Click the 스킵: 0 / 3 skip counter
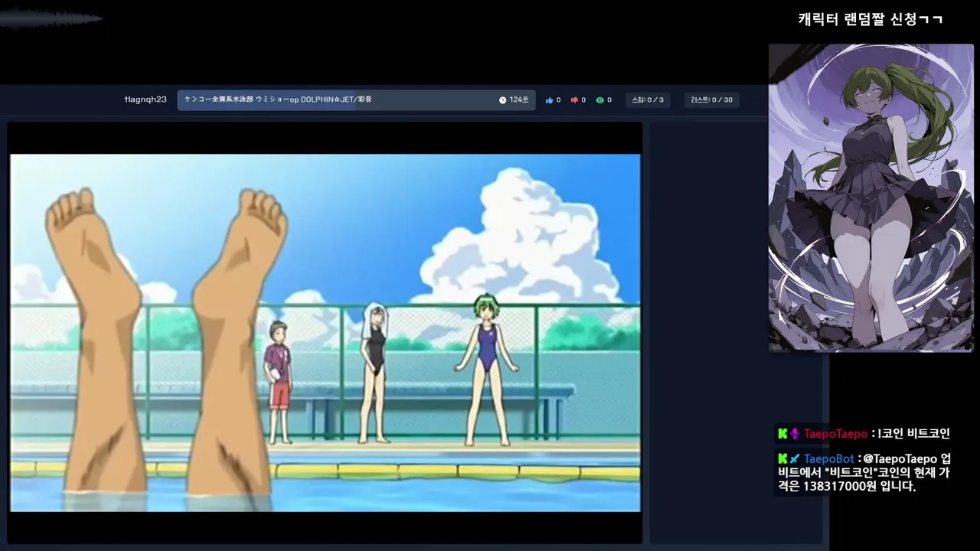This screenshot has height=551, width=980. point(647,100)
